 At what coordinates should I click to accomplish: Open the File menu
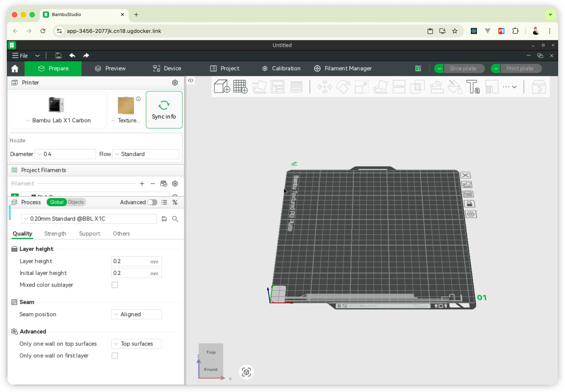(x=20, y=56)
